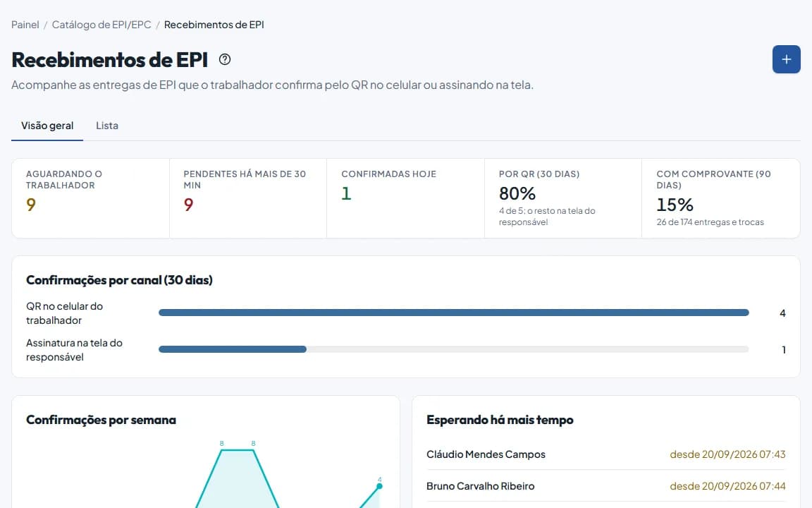This screenshot has height=508, width=812.
Task: Click 'desde 20/09/2026 07:44' timestamp
Action: (727, 486)
